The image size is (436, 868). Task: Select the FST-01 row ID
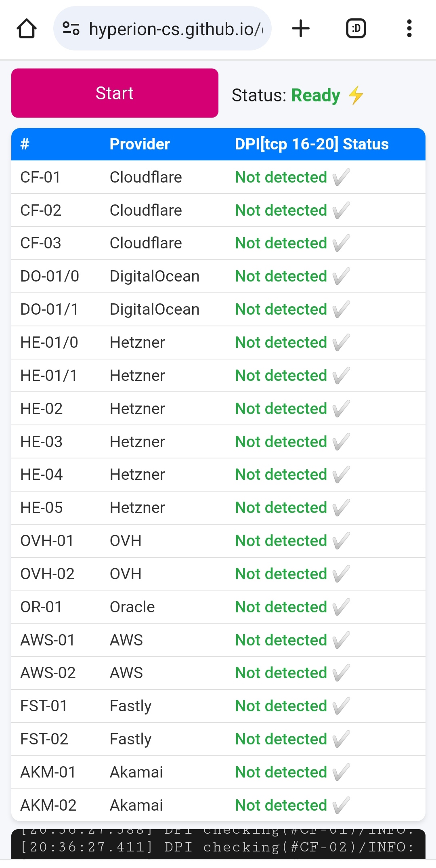tap(44, 706)
